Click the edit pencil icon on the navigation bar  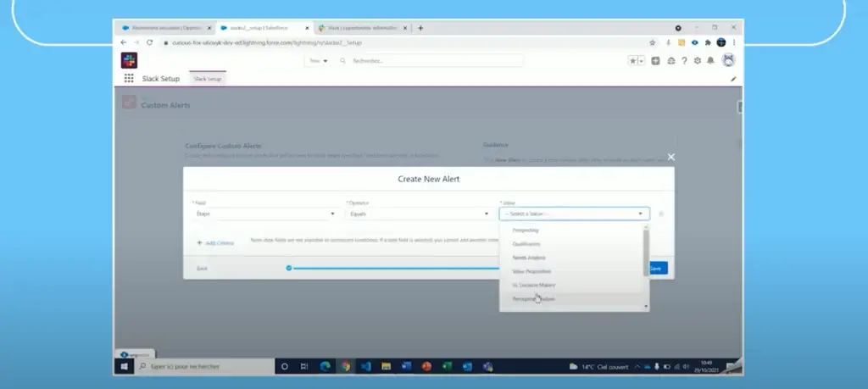(x=733, y=79)
